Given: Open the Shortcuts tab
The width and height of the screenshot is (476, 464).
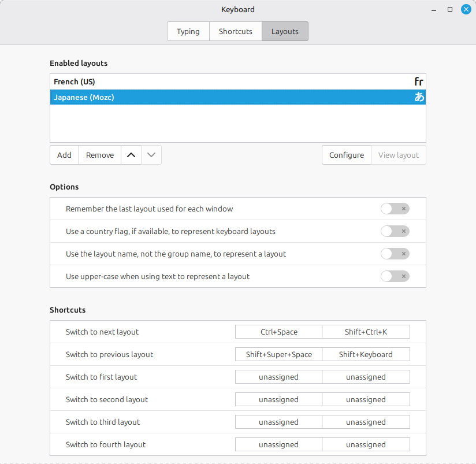Looking at the screenshot, I should pyautogui.click(x=235, y=31).
